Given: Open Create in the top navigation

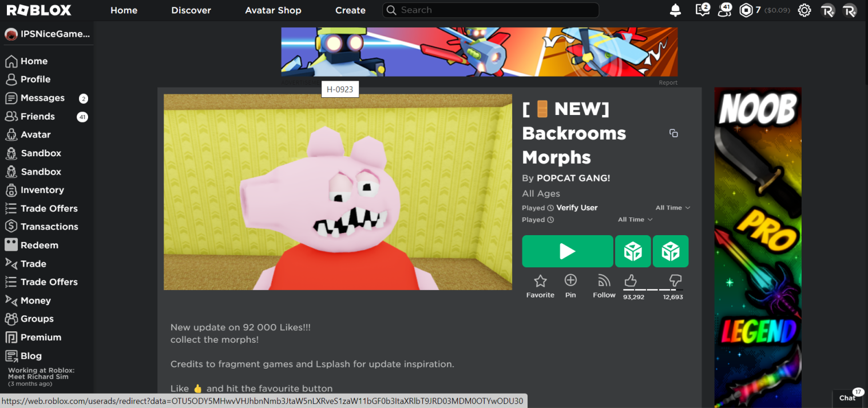Looking at the screenshot, I should tap(350, 10).
